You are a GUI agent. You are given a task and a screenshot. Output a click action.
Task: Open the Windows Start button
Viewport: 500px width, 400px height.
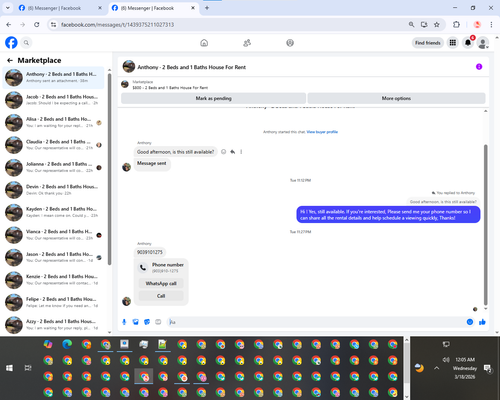tap(9, 368)
